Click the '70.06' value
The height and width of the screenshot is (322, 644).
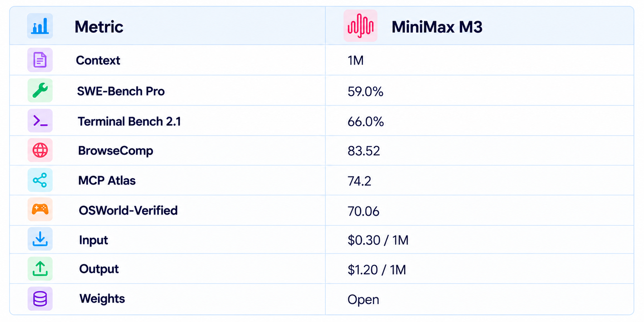point(363,211)
